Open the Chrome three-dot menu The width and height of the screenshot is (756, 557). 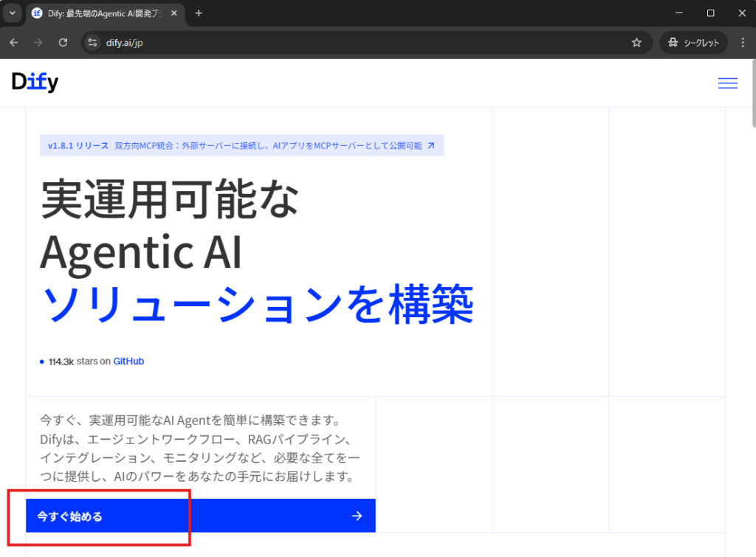(x=743, y=42)
